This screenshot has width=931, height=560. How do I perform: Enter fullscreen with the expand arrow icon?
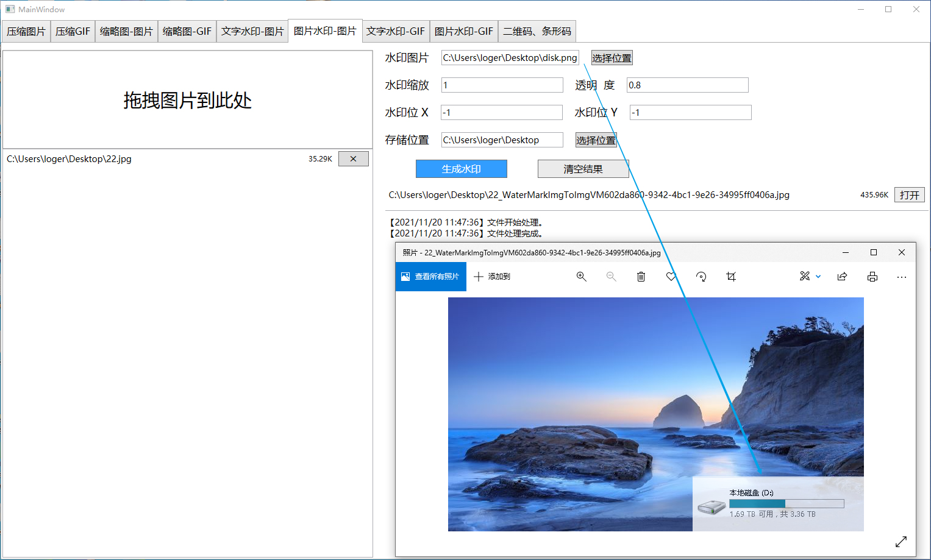coord(901,541)
